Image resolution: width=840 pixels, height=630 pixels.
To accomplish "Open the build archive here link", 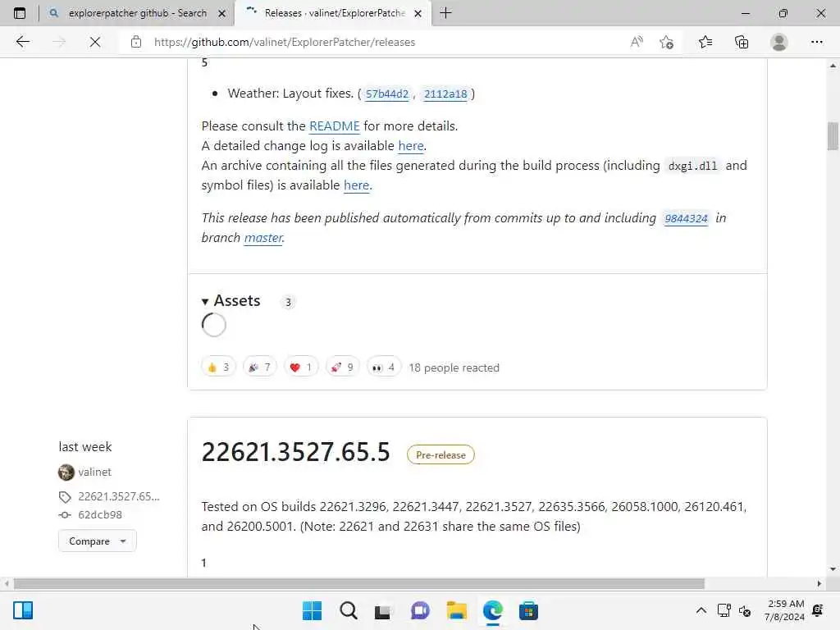I will pos(356,185).
